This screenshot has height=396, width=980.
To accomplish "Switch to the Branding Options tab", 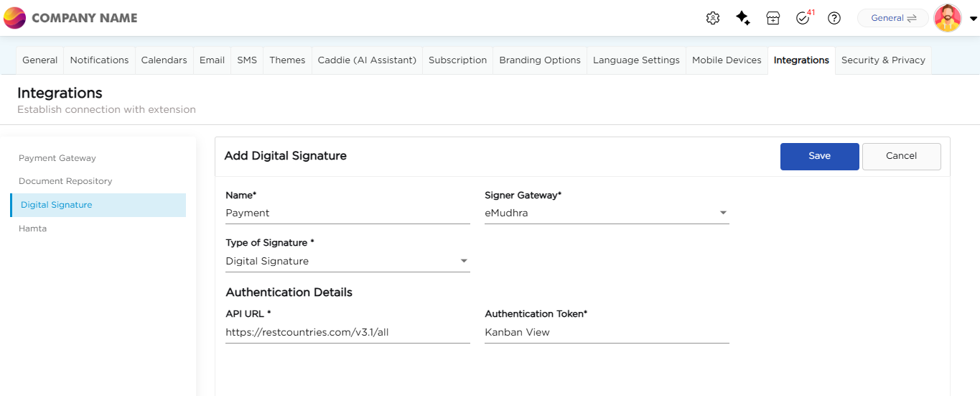I will (540, 60).
